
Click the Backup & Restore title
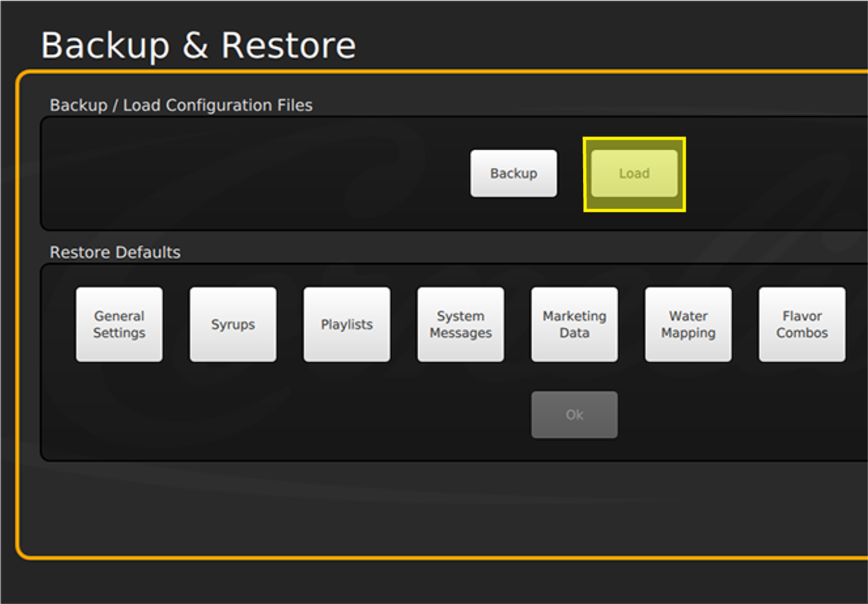[x=198, y=45]
